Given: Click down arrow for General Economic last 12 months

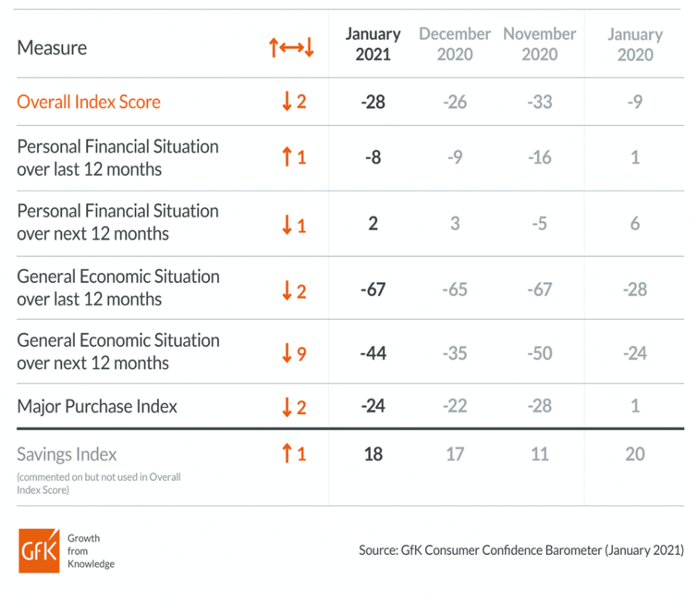Looking at the screenshot, I should [x=287, y=290].
